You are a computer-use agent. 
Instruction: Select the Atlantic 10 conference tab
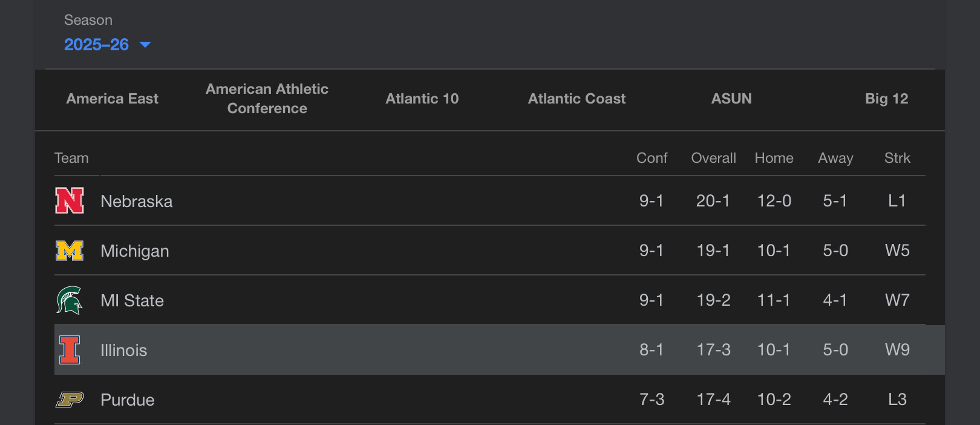422,99
